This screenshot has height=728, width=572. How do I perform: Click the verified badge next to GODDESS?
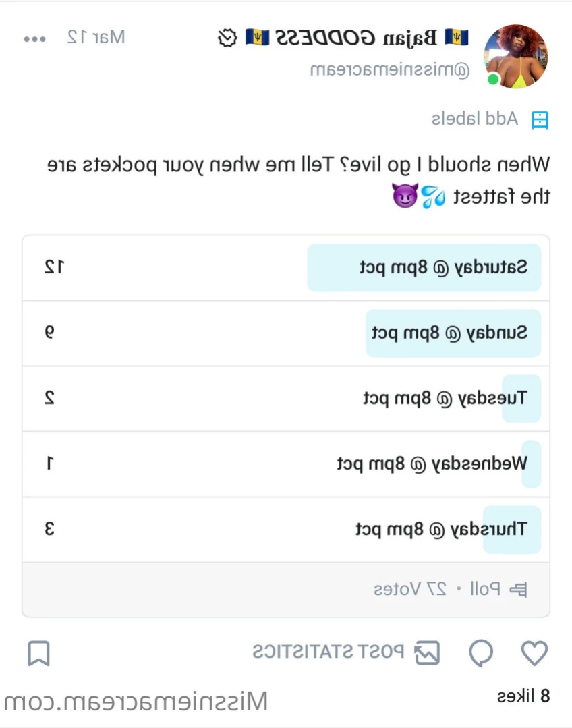click(x=227, y=38)
